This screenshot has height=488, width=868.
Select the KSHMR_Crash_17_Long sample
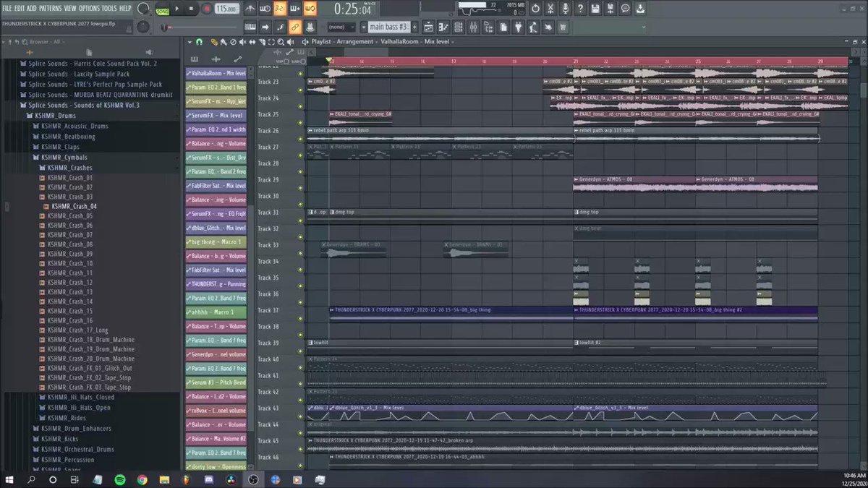click(x=76, y=330)
